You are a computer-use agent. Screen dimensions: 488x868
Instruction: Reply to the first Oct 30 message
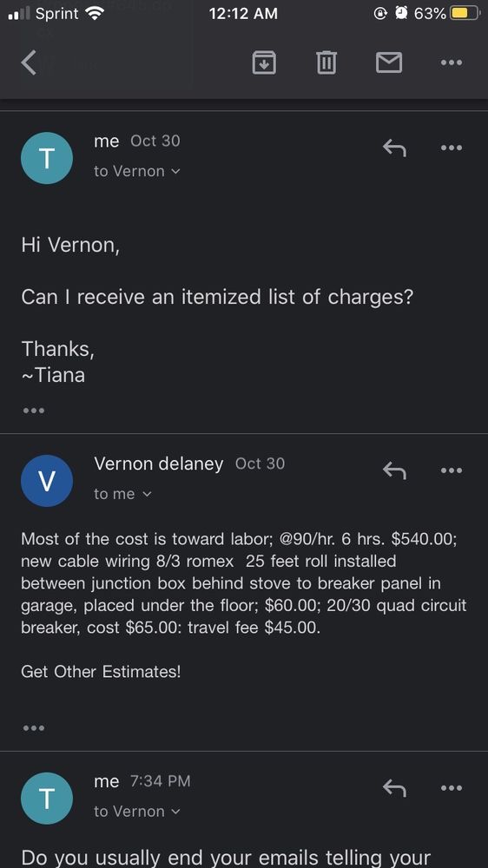(x=394, y=148)
